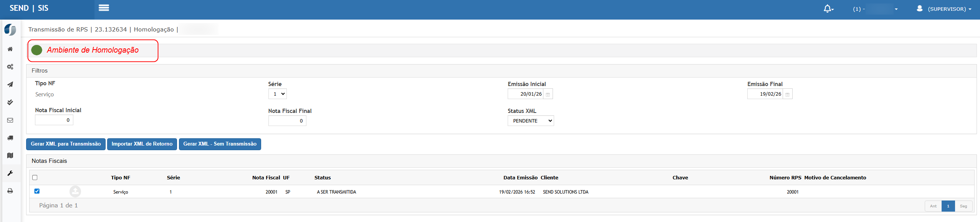Open the gears settings icon in the sidebar
Viewport: 980px width, 222px height.
click(x=10, y=67)
